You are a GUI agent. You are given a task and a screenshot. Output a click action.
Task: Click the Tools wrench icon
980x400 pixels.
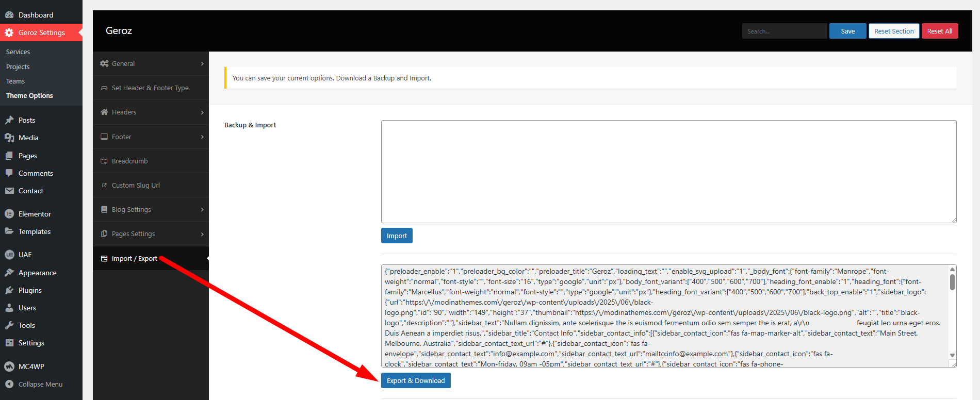click(x=9, y=325)
